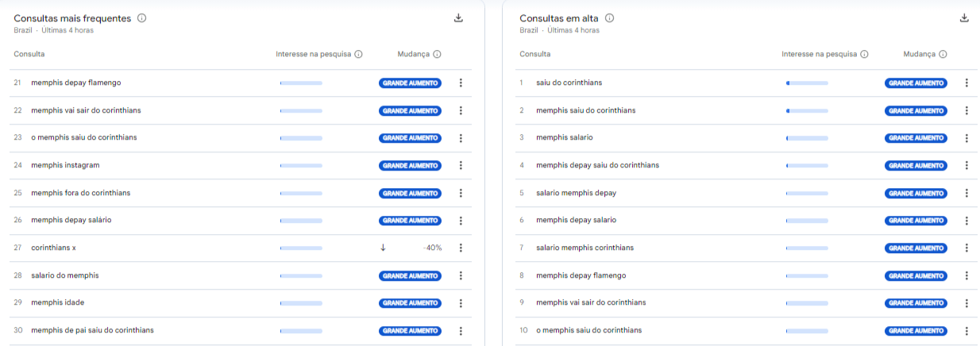Open more options for corinthians x

click(461, 248)
